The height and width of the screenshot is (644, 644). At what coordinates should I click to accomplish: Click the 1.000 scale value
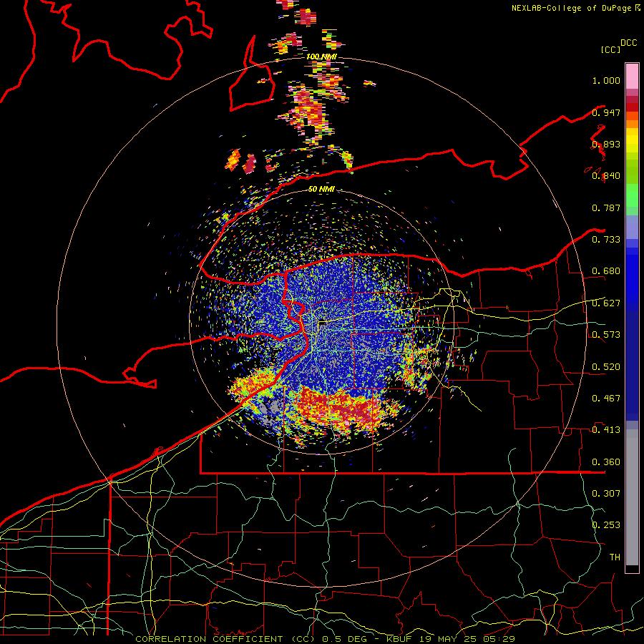[606, 80]
